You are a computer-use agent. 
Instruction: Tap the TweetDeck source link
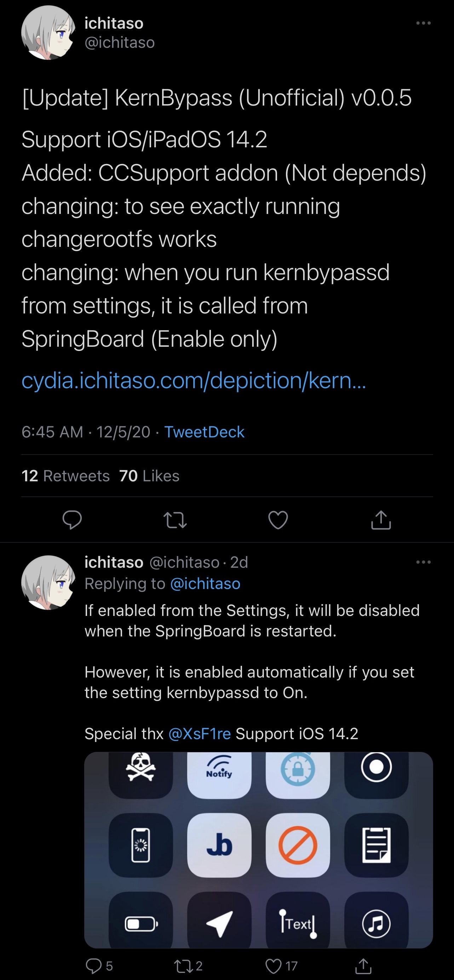(204, 432)
